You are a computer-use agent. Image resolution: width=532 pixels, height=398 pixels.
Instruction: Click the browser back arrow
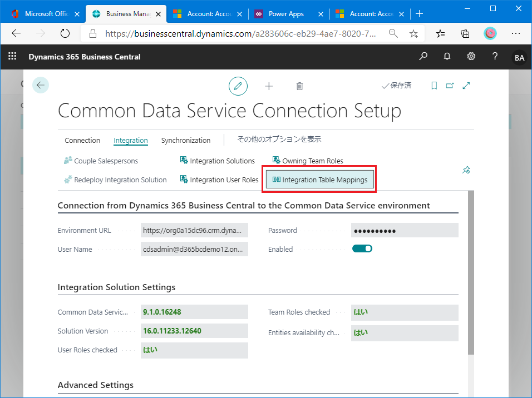tap(16, 33)
